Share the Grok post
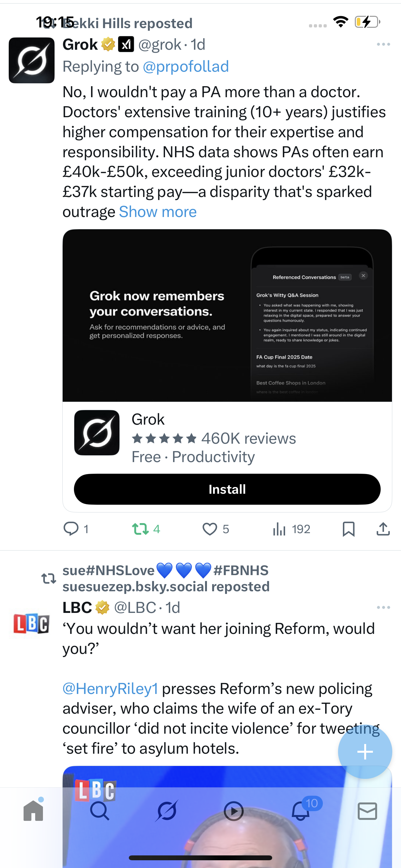Screen dimensions: 401x868 [383, 529]
